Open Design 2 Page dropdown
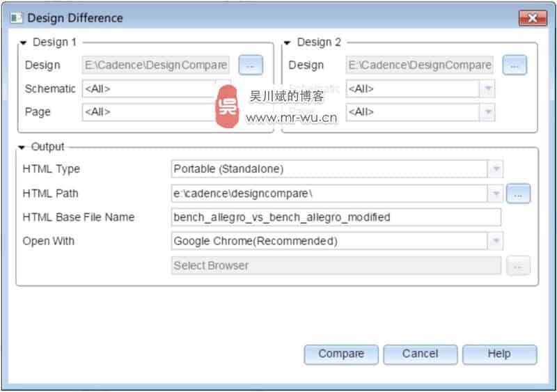 (487, 112)
